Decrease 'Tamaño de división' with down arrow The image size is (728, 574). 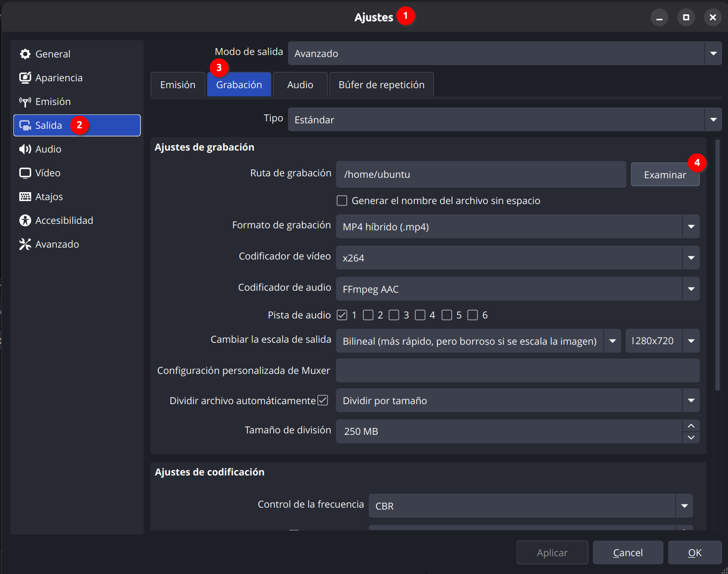tap(691, 437)
